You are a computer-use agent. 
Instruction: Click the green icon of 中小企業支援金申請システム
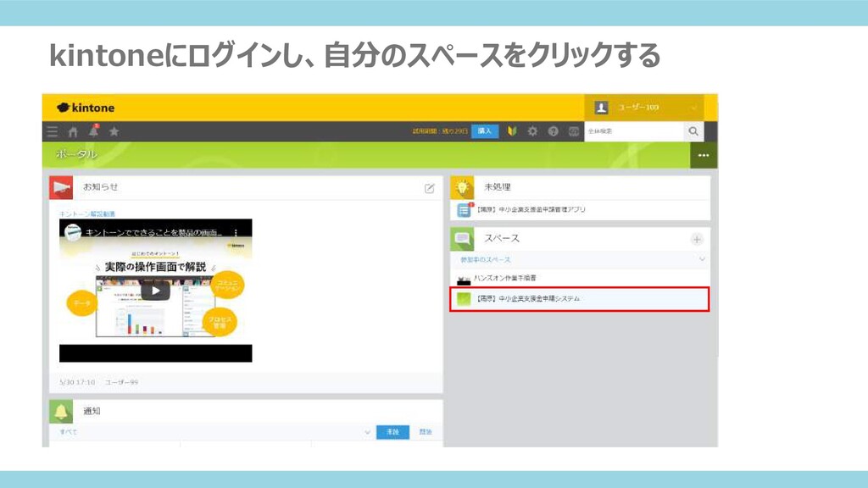click(x=464, y=299)
